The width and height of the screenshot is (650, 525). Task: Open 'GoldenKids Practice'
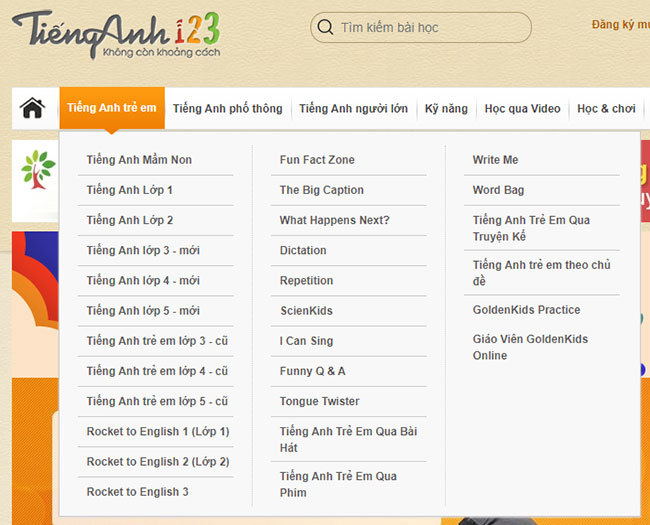tap(526, 310)
